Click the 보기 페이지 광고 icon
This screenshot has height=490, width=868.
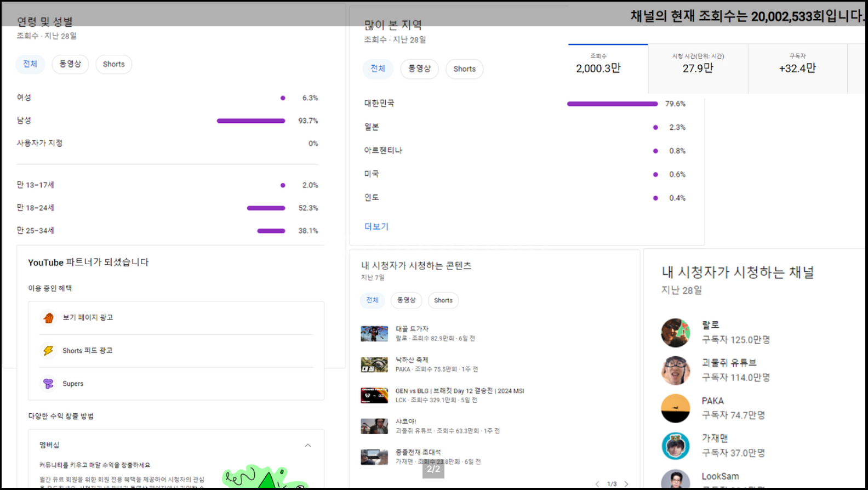[48, 318]
